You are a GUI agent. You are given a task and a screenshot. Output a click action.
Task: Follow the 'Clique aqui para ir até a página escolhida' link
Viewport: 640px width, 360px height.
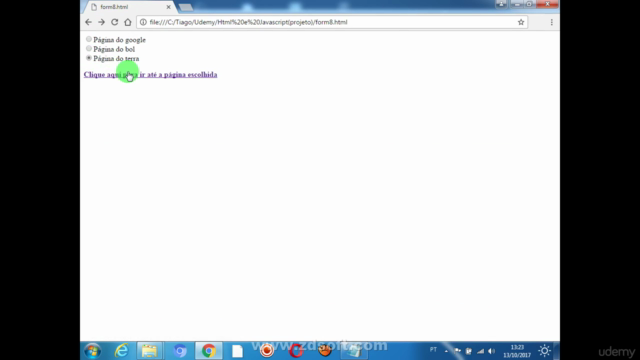point(150,75)
